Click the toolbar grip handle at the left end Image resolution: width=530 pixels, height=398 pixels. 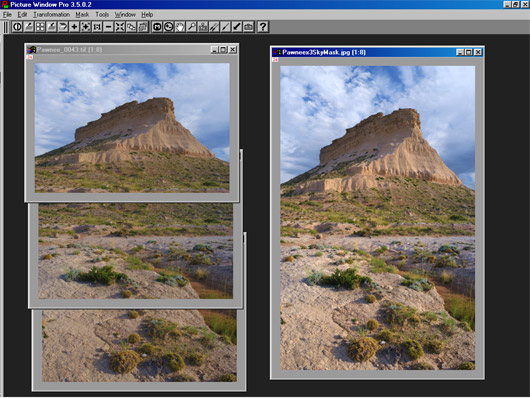click(6, 27)
